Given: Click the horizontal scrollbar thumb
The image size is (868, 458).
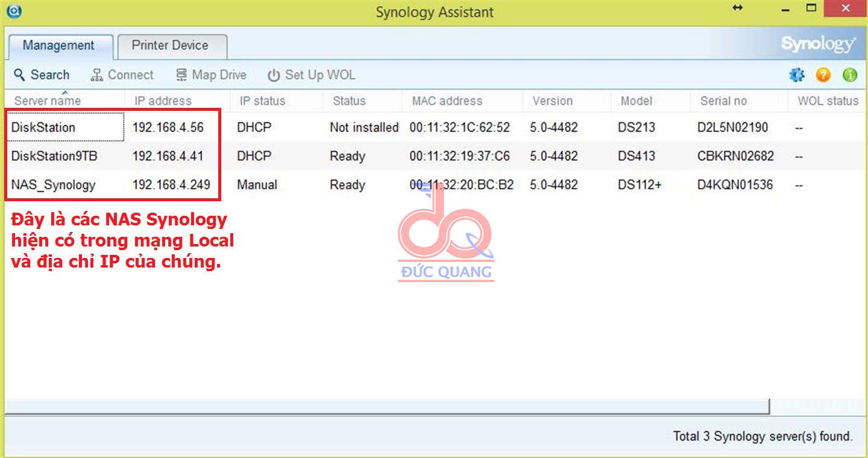Looking at the screenshot, I should 388,407.
